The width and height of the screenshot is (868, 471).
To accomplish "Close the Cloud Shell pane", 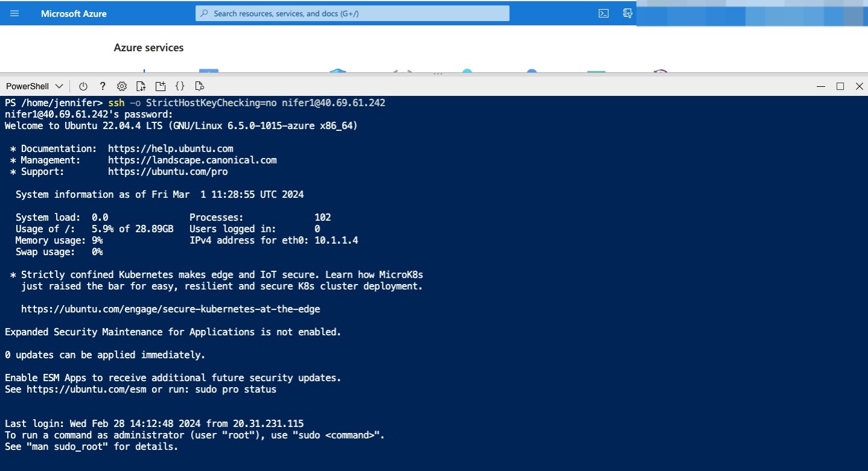I will tap(860, 86).
